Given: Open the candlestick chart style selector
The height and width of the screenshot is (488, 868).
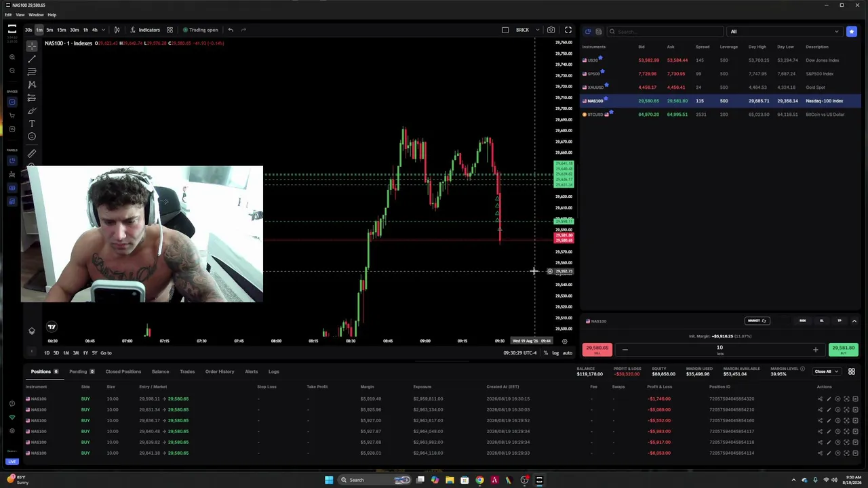Looking at the screenshot, I should click(x=117, y=30).
